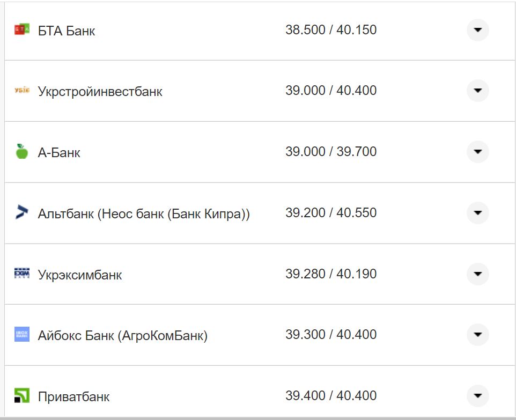Expand the Приватбанк row dropdown arrow
The height and width of the screenshot is (420, 516).
[x=477, y=396]
